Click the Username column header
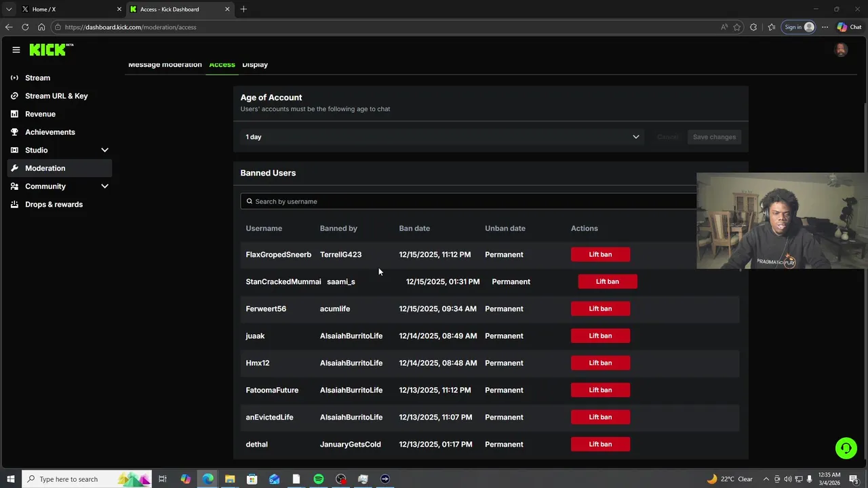The width and height of the screenshot is (868, 488). (x=264, y=228)
